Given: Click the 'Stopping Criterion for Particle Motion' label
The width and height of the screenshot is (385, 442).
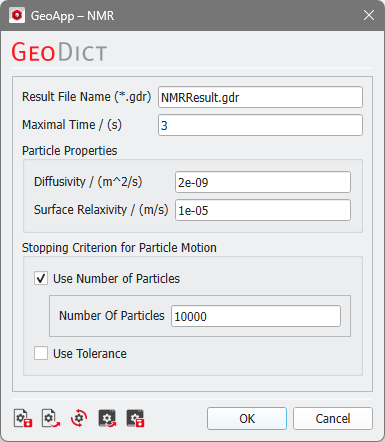Looking at the screenshot, I should pos(119,248).
